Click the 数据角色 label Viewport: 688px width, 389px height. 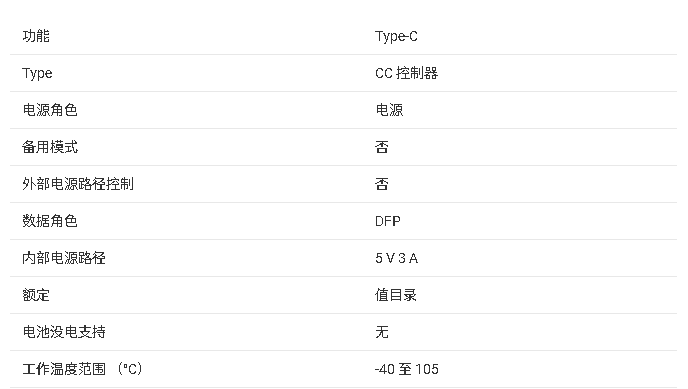click(x=50, y=221)
